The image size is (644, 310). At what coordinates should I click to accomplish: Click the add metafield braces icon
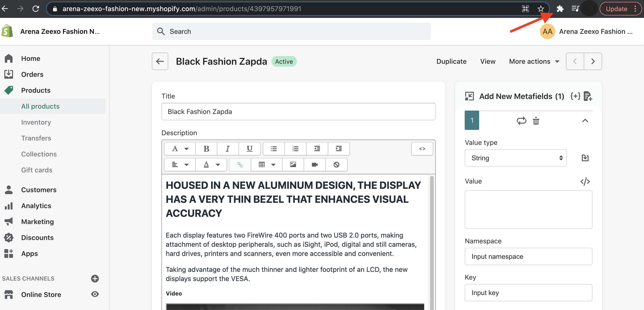click(575, 96)
